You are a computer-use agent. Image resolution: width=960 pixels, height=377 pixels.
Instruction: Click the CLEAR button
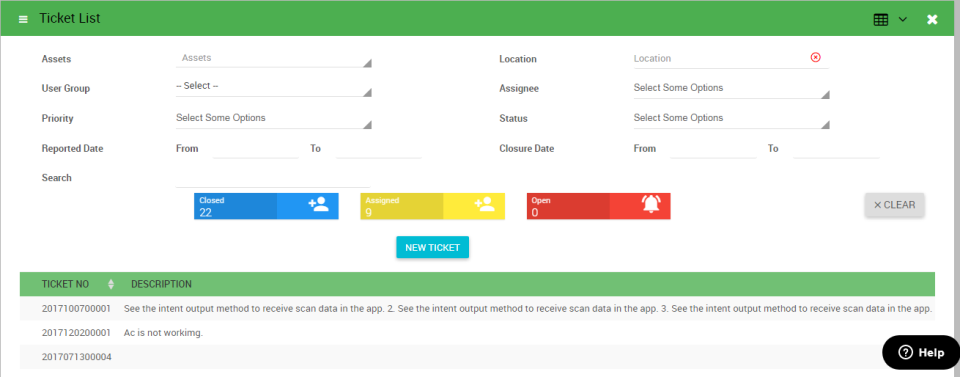coord(894,205)
